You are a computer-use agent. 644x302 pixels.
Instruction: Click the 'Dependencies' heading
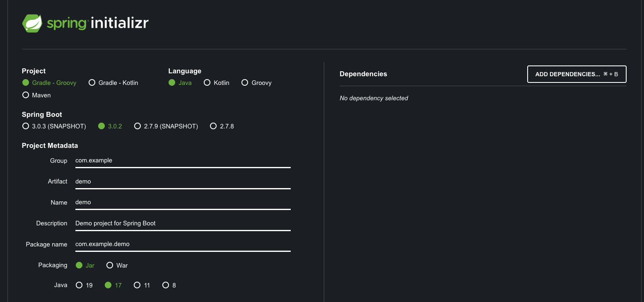pos(363,74)
